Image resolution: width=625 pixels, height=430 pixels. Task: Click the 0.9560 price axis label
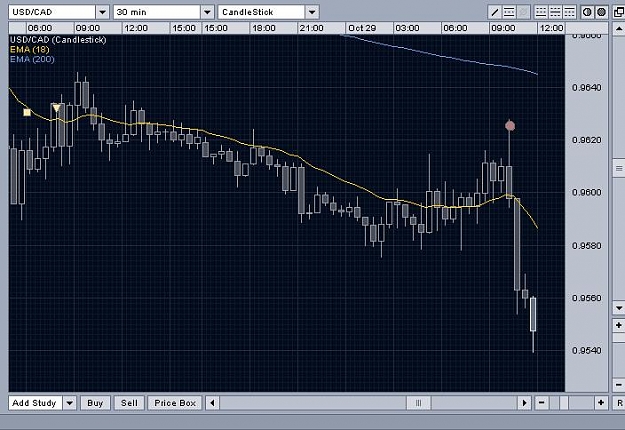pos(586,298)
